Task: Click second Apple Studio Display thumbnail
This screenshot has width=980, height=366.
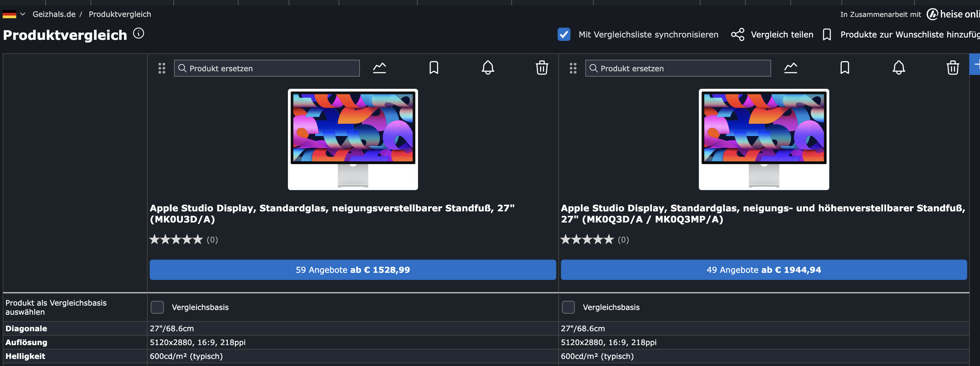Action: pyautogui.click(x=763, y=139)
